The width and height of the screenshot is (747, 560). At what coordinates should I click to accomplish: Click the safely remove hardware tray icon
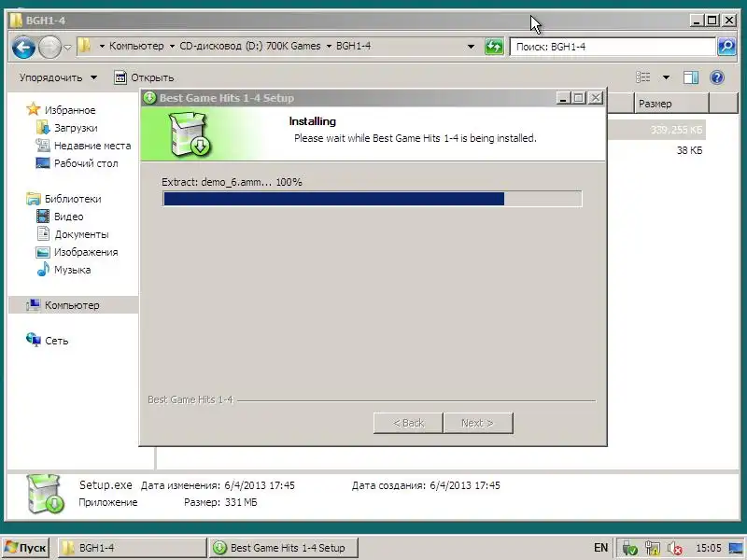click(630, 549)
